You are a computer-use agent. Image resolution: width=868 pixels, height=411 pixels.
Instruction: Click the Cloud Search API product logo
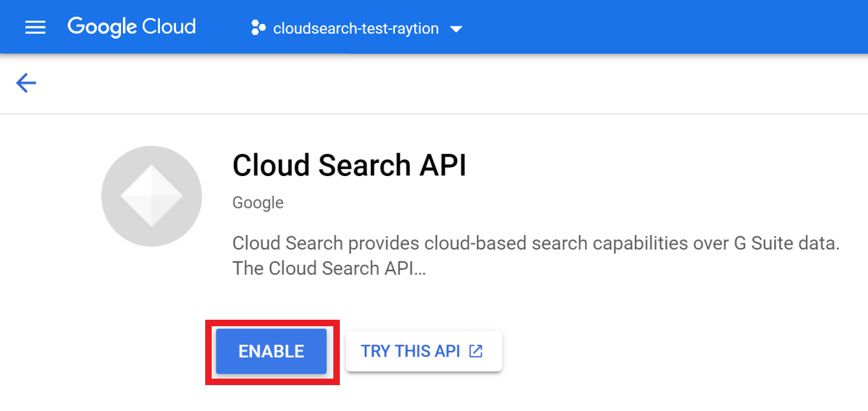point(151,195)
